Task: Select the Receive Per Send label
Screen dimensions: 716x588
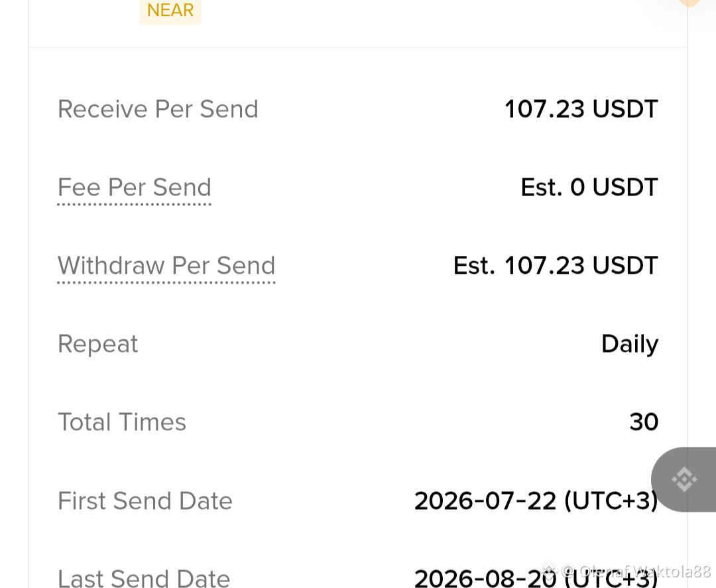Action: (158, 109)
